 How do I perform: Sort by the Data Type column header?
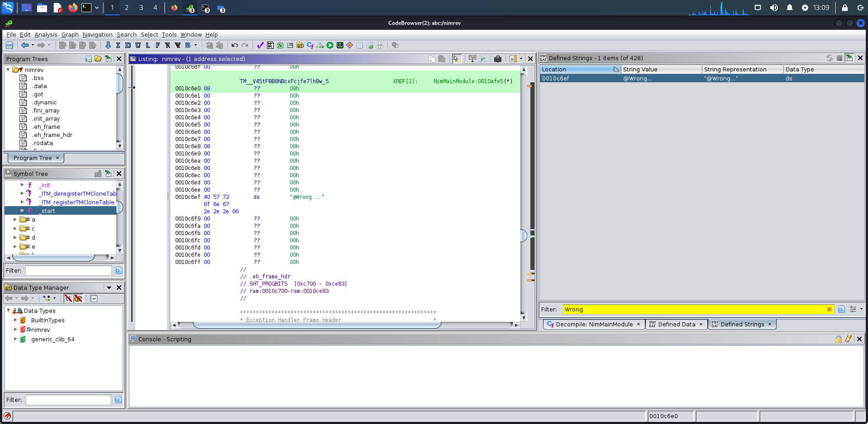pos(823,69)
